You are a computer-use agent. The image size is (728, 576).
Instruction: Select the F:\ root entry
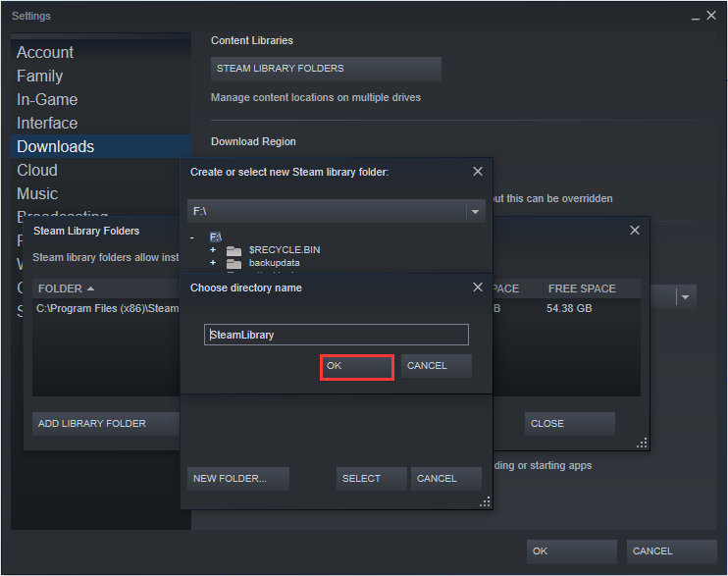[x=216, y=237]
